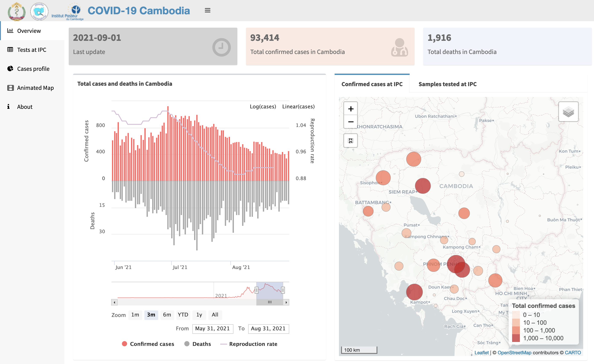594x364 pixels.
Task: Toggle the hamburger sidebar menu icon
Action: click(x=207, y=10)
